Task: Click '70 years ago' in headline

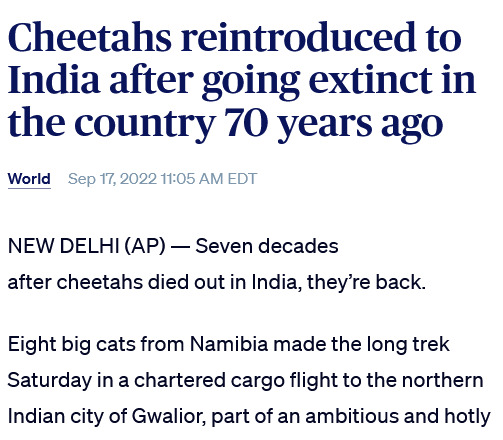Action: 333,124
